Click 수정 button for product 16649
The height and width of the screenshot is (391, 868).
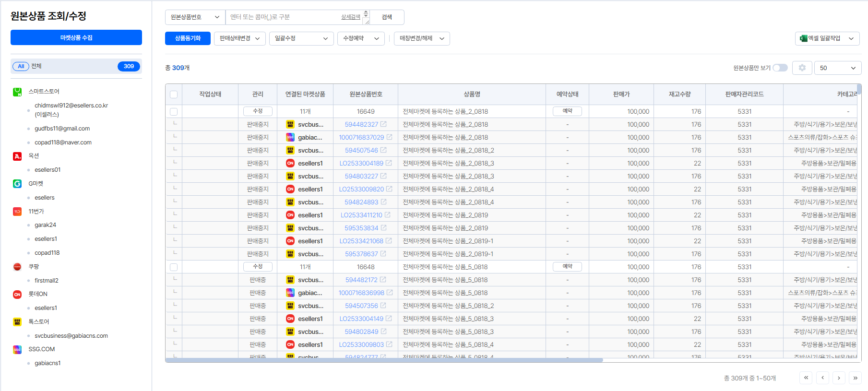point(258,111)
